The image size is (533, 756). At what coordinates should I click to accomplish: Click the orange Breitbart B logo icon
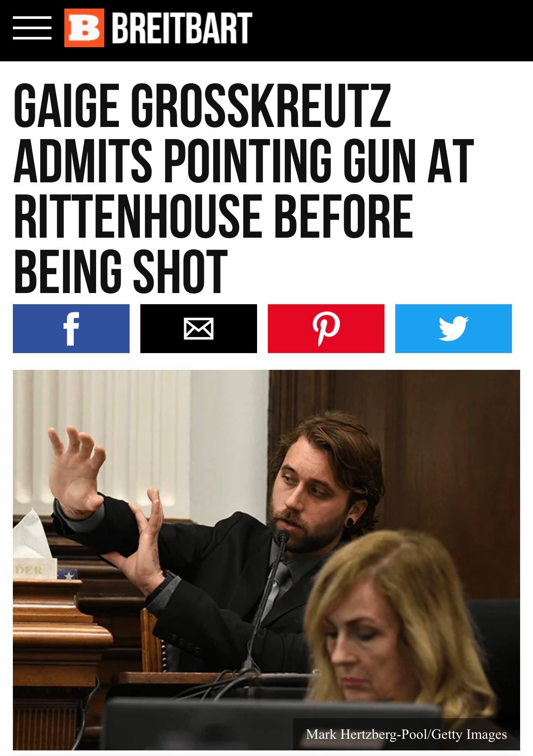pyautogui.click(x=84, y=28)
